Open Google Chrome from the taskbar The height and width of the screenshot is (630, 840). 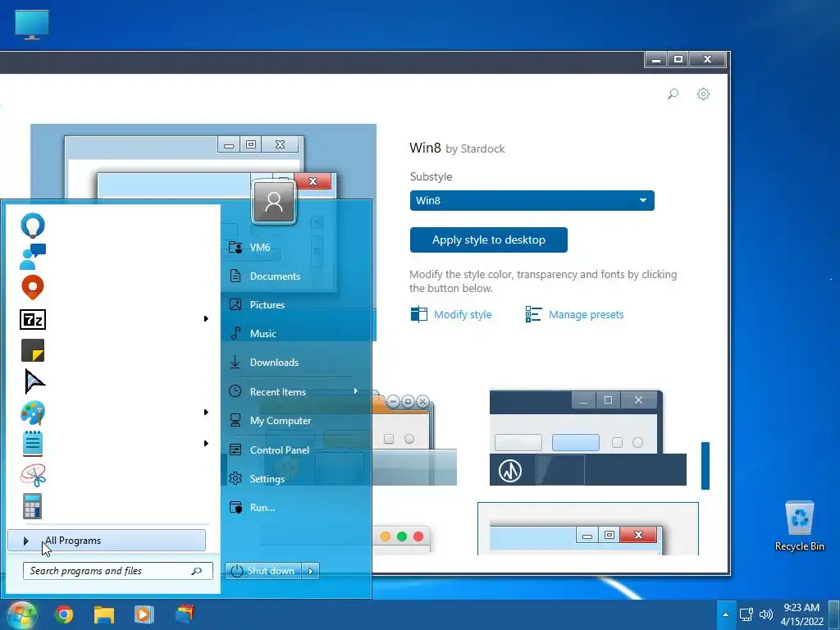64,614
